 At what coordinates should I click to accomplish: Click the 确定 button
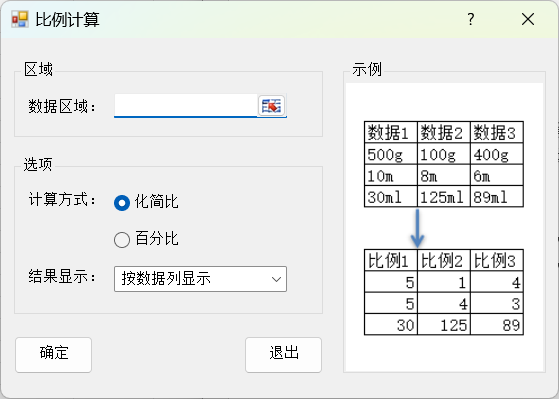tap(53, 355)
